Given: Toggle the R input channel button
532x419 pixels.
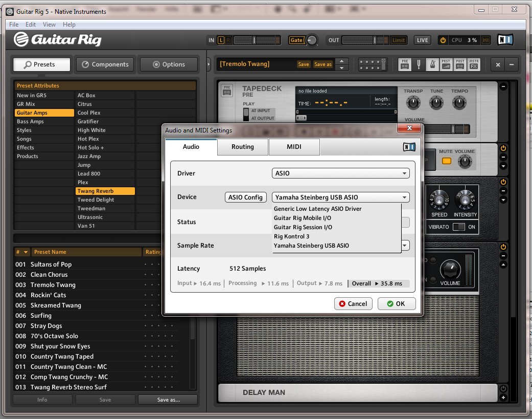Looking at the screenshot, I should (x=228, y=40).
